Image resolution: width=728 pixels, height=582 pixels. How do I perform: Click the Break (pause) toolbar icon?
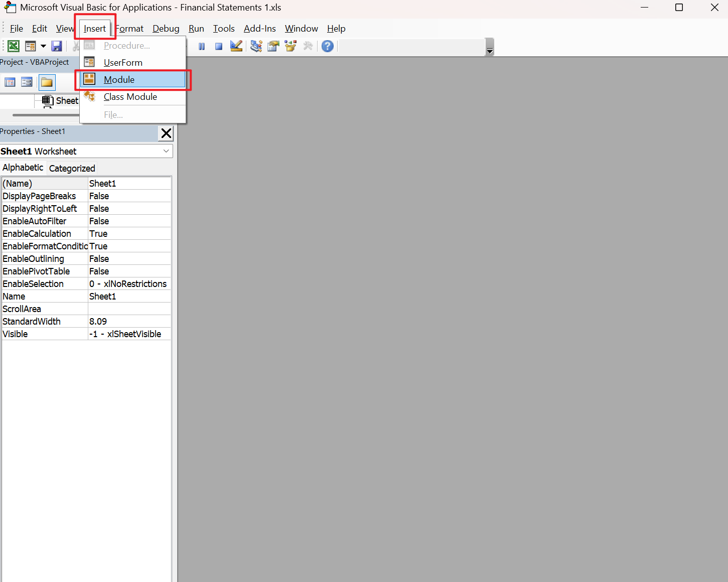(x=202, y=46)
